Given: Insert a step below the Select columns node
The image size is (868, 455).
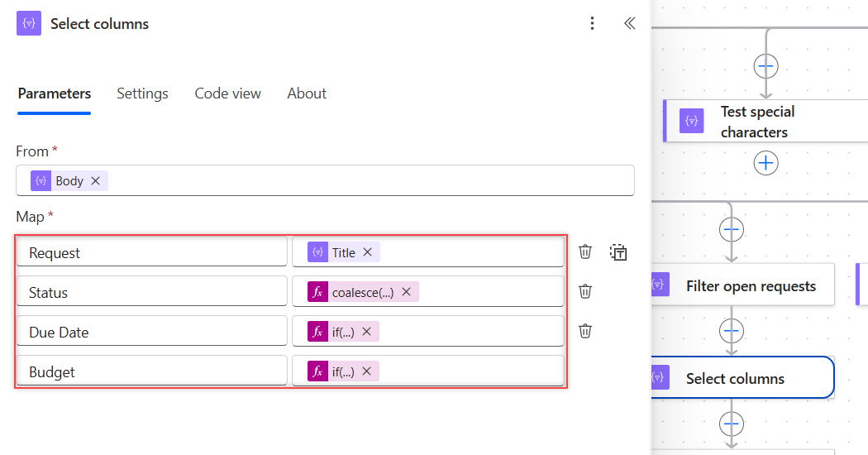Looking at the screenshot, I should tap(732, 424).
